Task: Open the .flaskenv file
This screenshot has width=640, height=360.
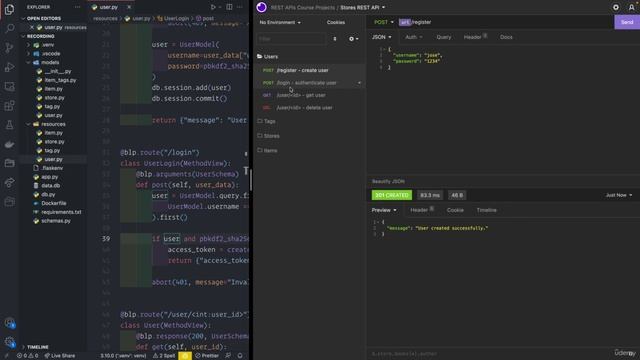Action: [52, 168]
